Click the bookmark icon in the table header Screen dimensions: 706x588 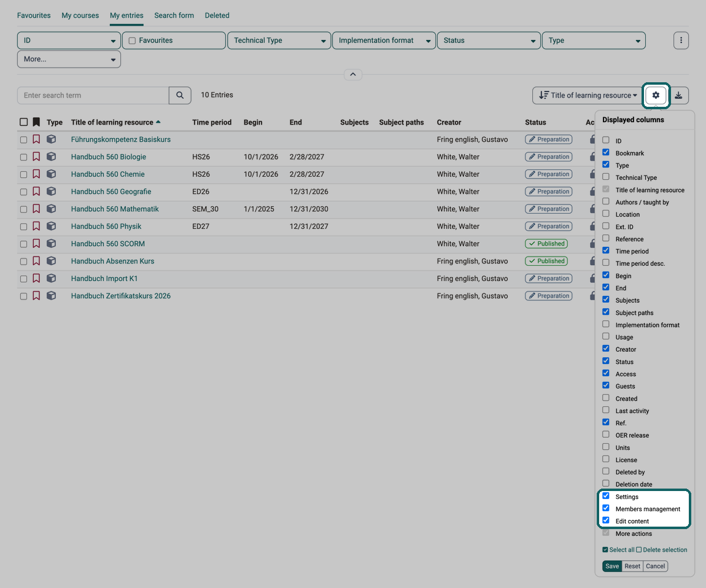coord(36,122)
